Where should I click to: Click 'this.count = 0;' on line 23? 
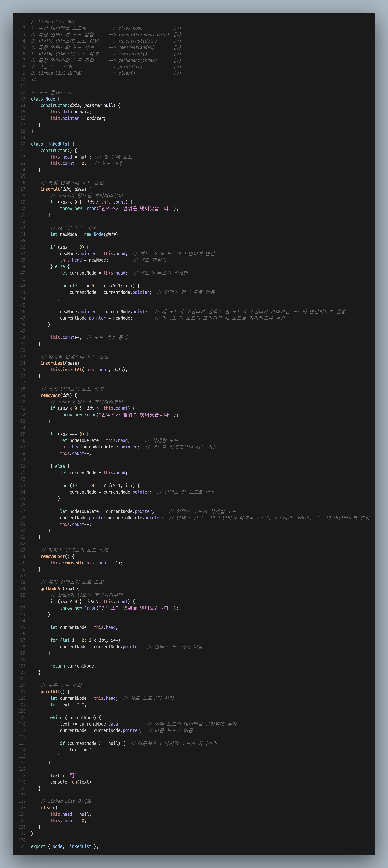[x=68, y=163]
